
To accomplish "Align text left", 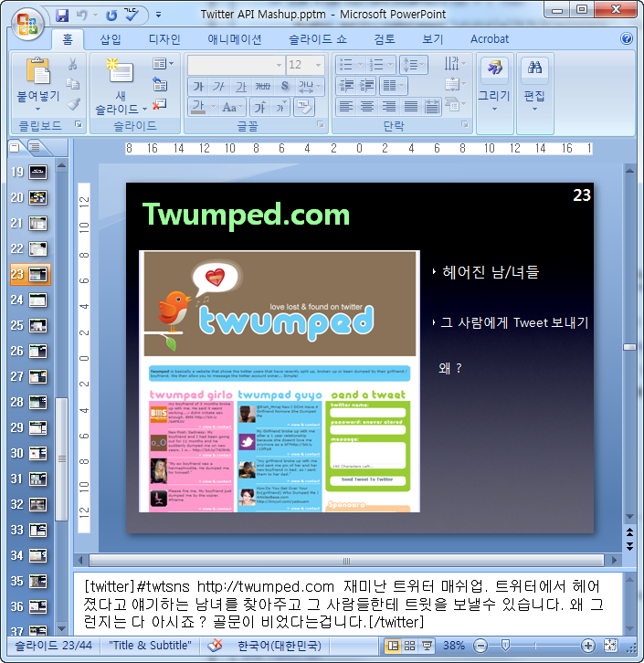I will 346,107.
